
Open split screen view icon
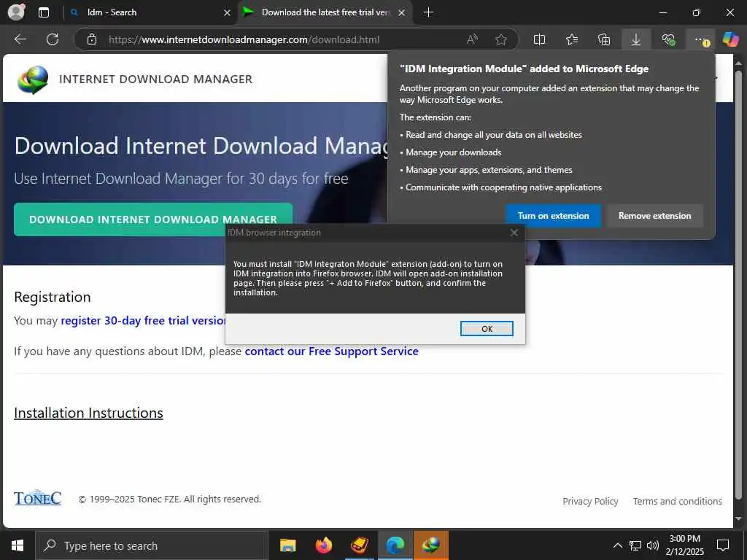(x=539, y=39)
